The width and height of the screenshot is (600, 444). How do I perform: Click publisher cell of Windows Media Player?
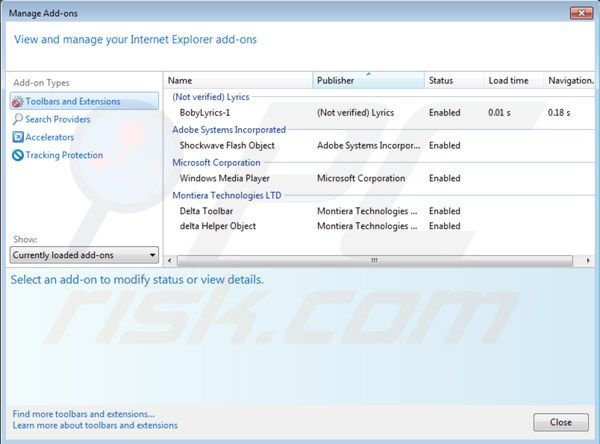(x=361, y=178)
